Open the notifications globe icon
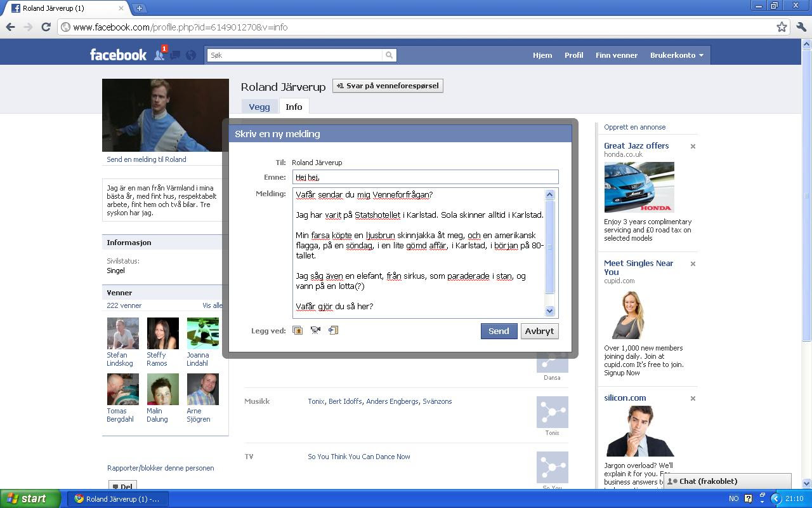 click(x=190, y=55)
